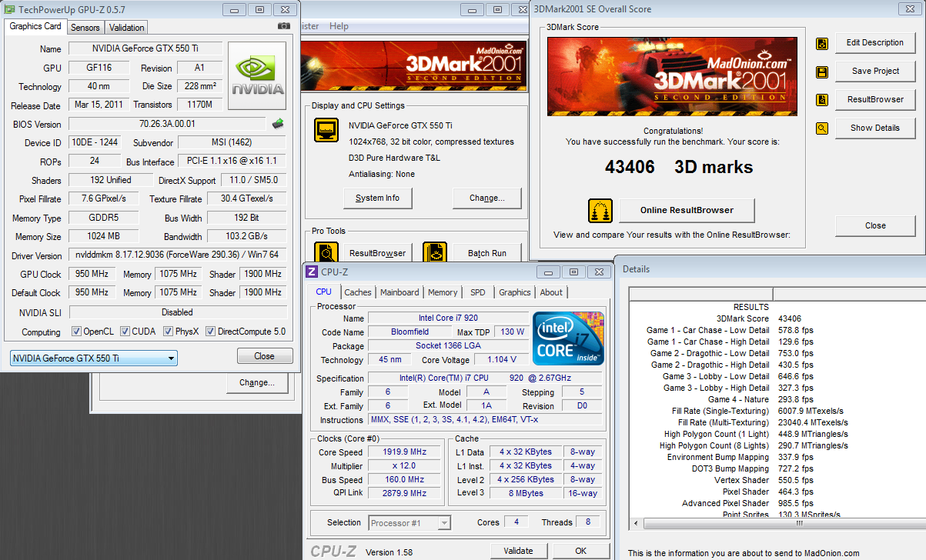Click the System Info button
The image size is (926, 560).
(377, 198)
